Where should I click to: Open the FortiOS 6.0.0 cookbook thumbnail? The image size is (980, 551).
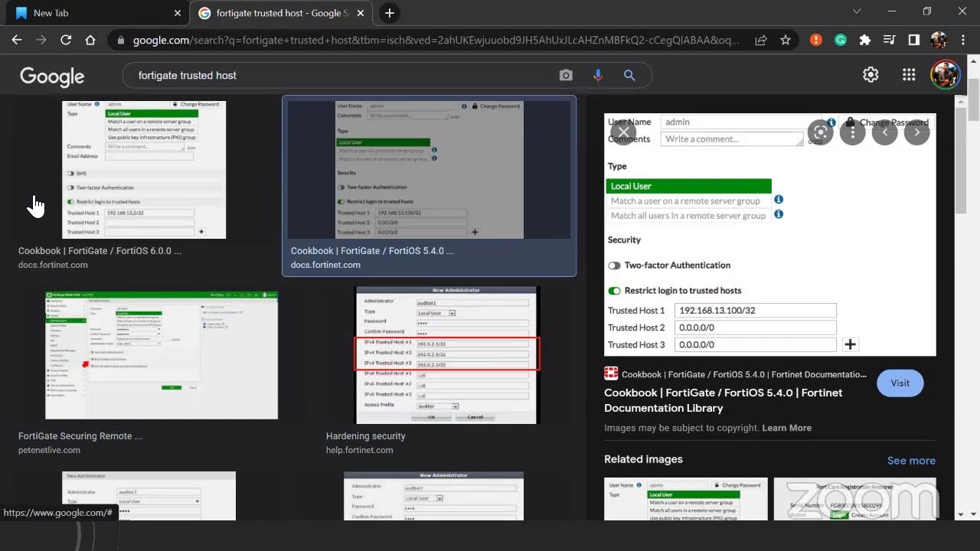(144, 169)
